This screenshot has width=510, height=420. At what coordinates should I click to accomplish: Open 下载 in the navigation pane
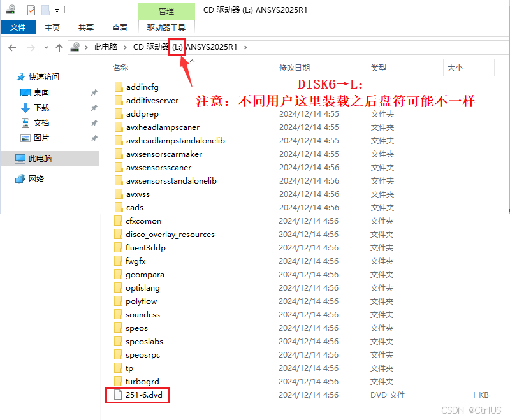[35, 108]
